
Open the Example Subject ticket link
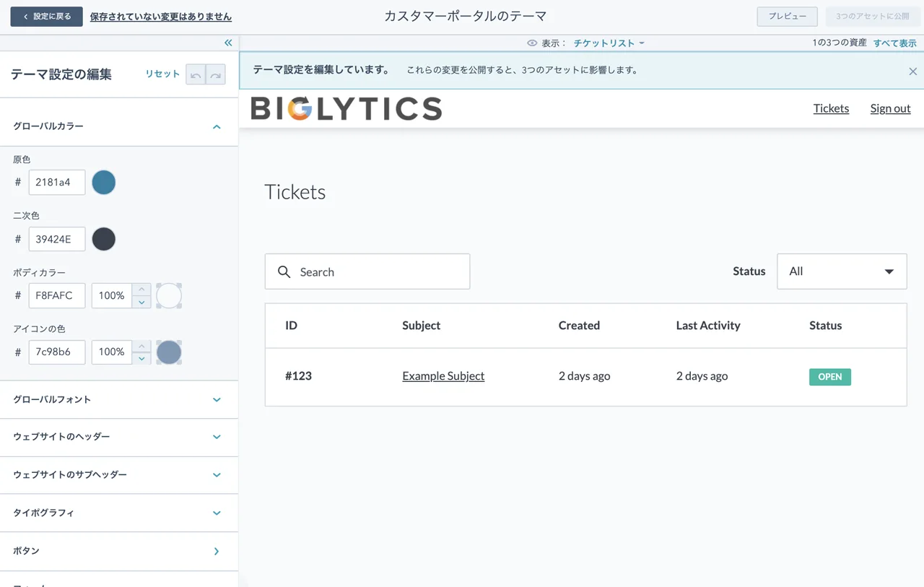point(443,376)
